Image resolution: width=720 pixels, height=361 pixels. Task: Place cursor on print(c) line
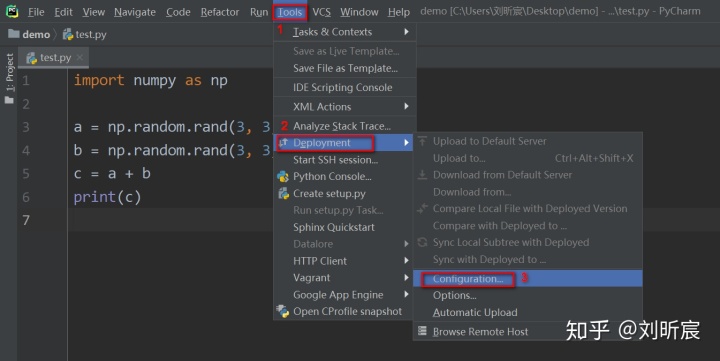point(107,197)
